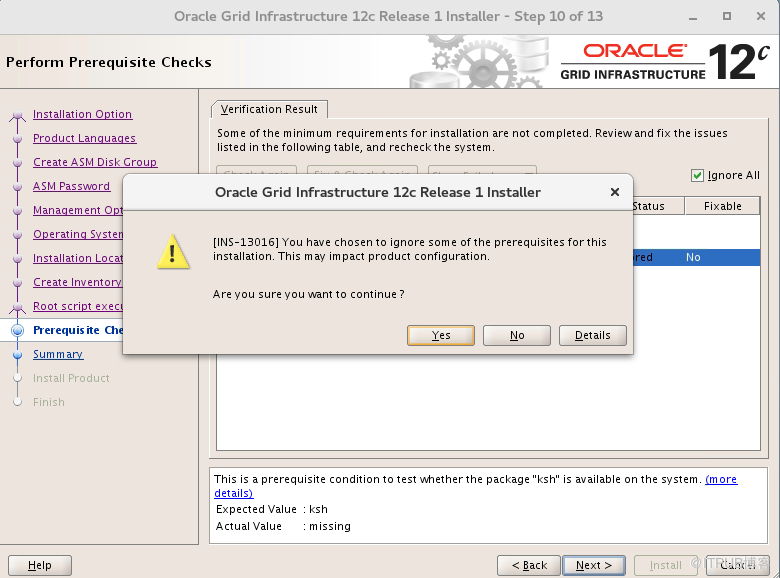Click the Summary step node icon
This screenshot has height=578, width=780.
[17, 355]
